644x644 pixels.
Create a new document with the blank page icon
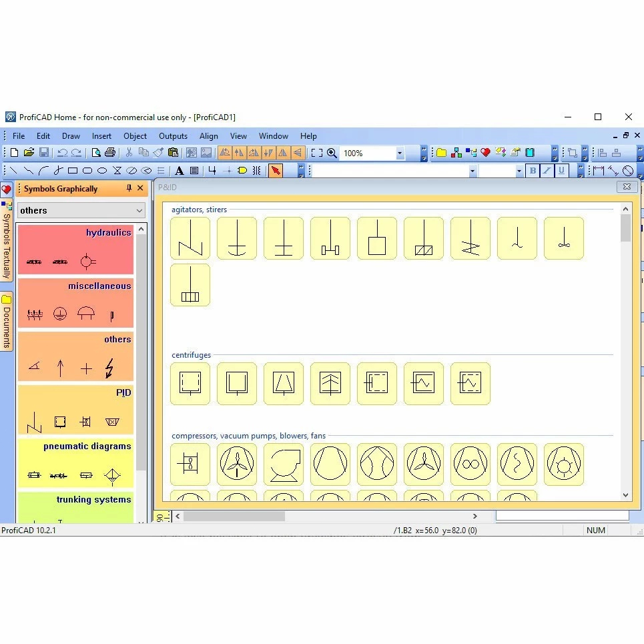[15, 153]
